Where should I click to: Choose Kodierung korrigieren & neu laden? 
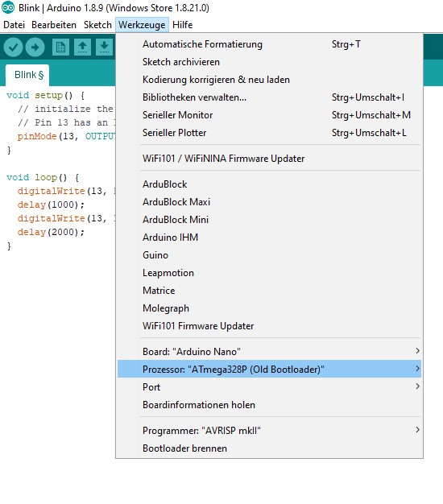pyautogui.click(x=269, y=80)
